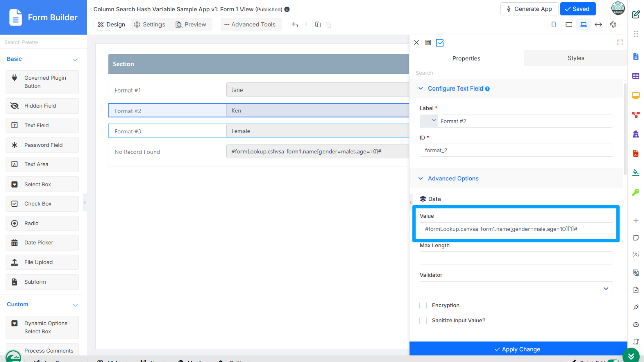Click into the Max Length input field
This screenshot has width=644, height=362.
click(x=516, y=258)
